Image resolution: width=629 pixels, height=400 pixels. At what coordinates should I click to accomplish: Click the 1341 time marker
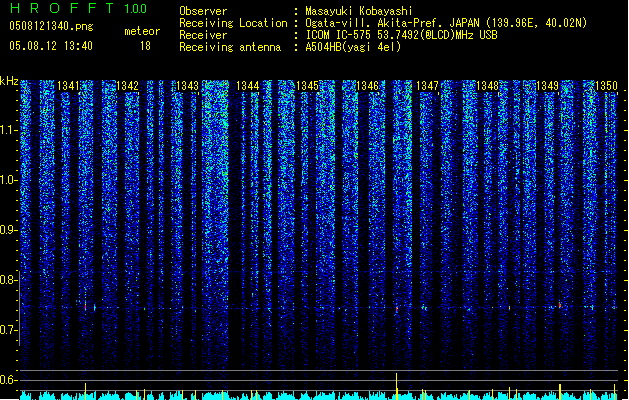(68, 86)
